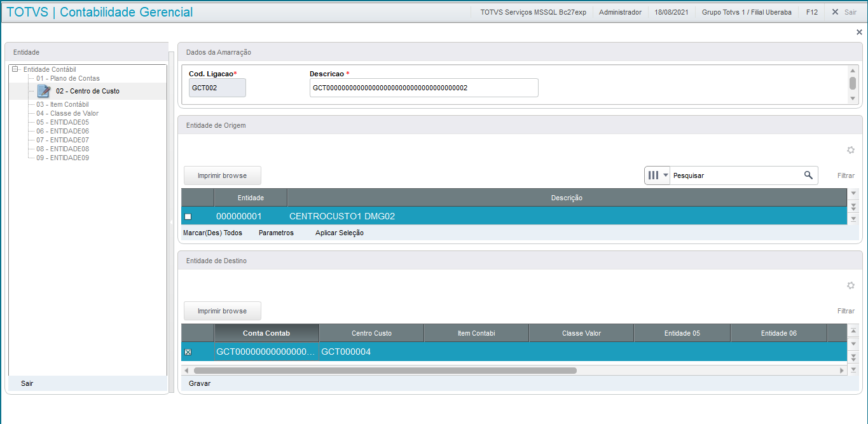
Task: Click Item Contabi column header
Action: 476,333
